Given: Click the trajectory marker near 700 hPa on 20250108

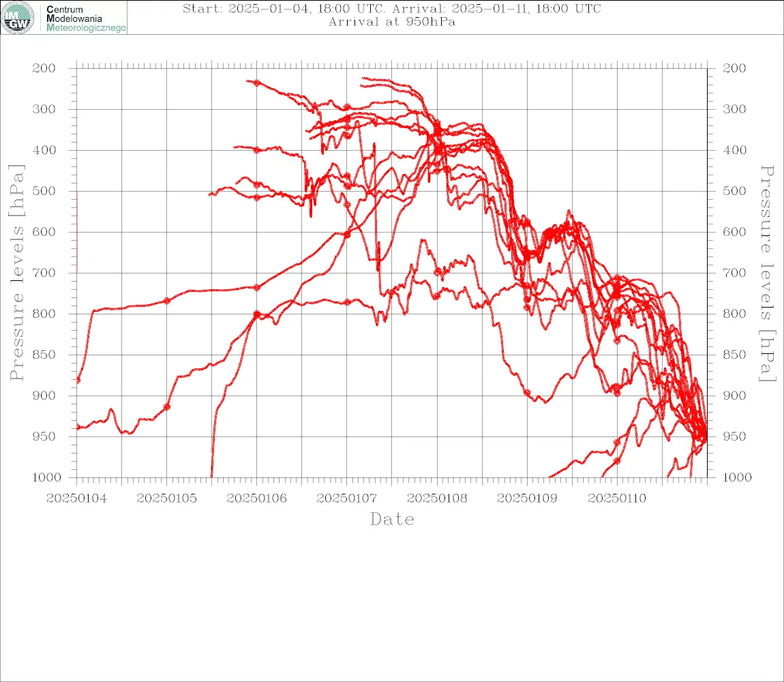Looking at the screenshot, I should (x=438, y=272).
